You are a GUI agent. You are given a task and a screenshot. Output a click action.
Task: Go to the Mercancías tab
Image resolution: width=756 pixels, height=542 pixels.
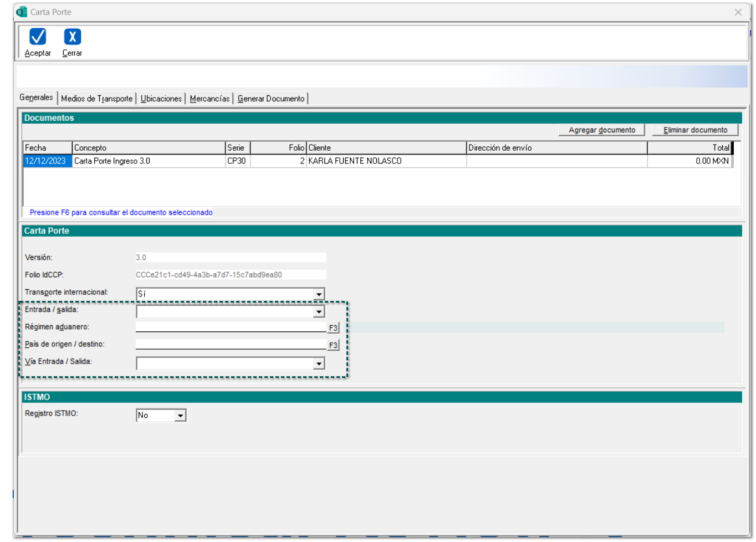(x=210, y=99)
